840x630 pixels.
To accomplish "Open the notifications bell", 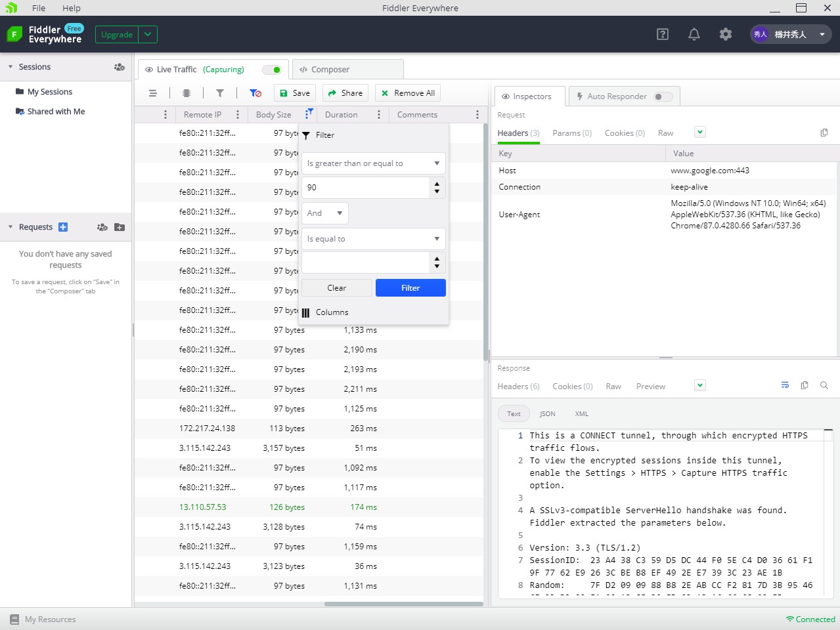I will (694, 34).
